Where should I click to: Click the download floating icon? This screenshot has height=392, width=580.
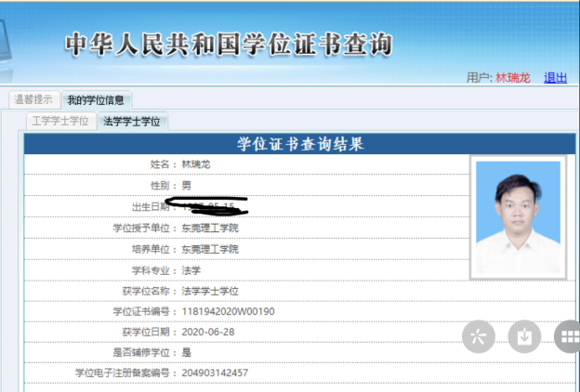[524, 336]
